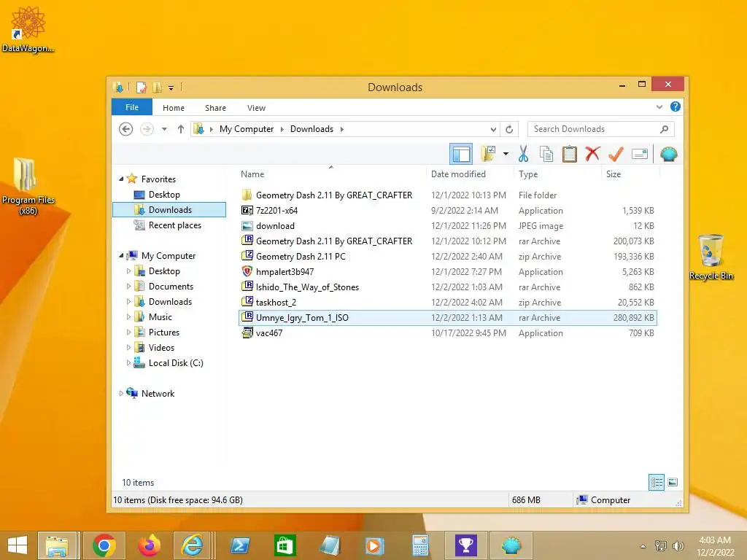Screen dimensions: 747x560
Task: Click the search magnifier icon
Action: (664, 129)
